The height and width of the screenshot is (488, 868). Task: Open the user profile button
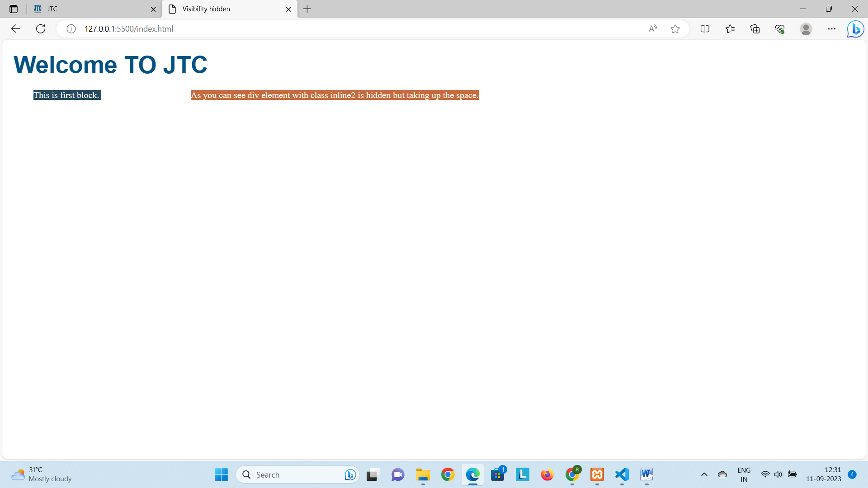click(806, 29)
